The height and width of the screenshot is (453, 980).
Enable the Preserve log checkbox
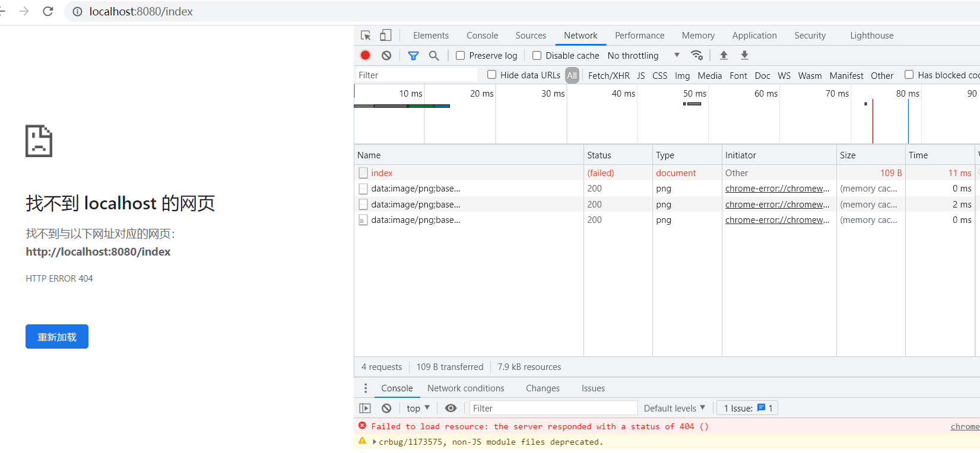click(x=460, y=55)
